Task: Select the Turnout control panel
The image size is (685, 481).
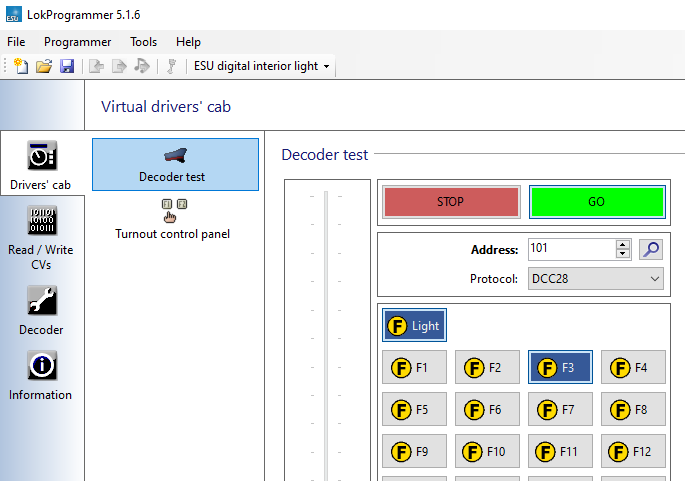Action: coord(173,219)
